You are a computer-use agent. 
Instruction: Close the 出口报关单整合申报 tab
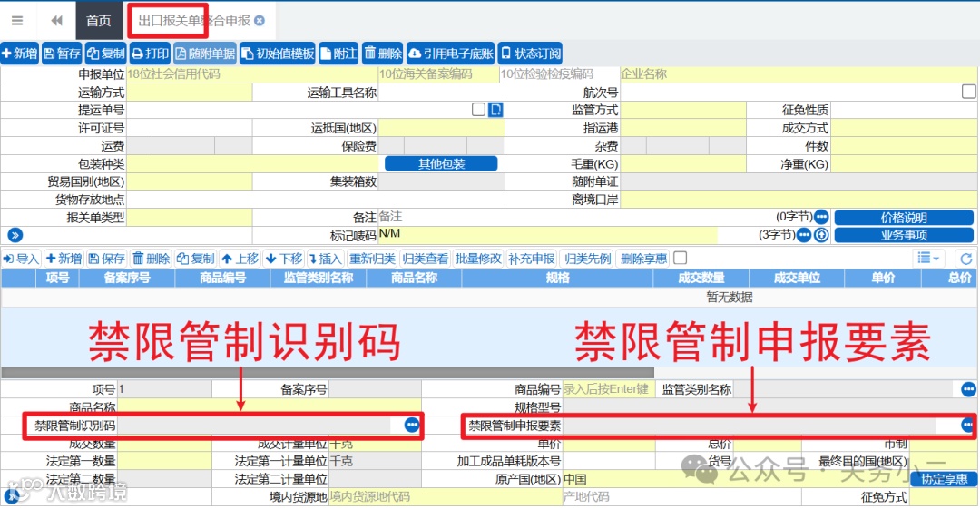260,21
